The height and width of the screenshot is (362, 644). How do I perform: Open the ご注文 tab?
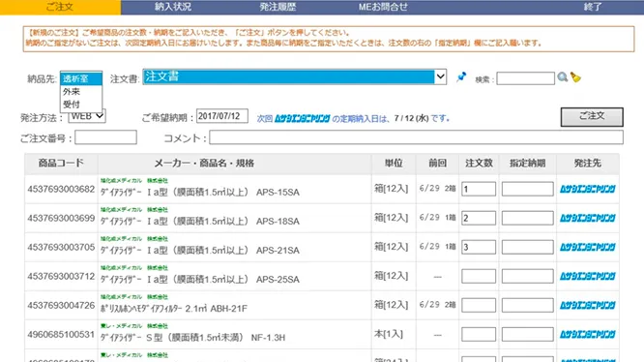60,7
